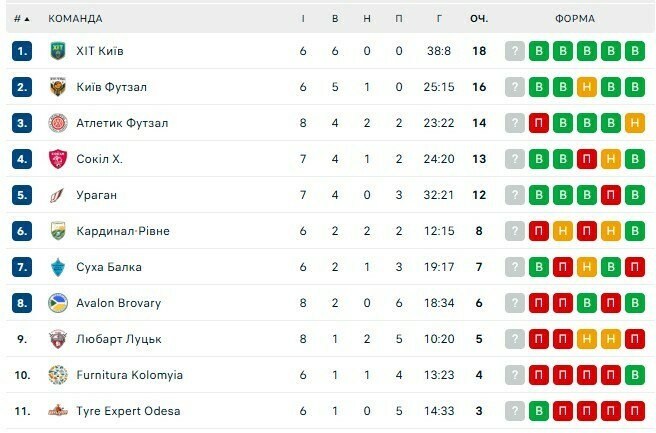Click the Атлетик Футзал team crest
Image resolution: width=656 pixels, height=433 pixels.
pyautogui.click(x=57, y=123)
